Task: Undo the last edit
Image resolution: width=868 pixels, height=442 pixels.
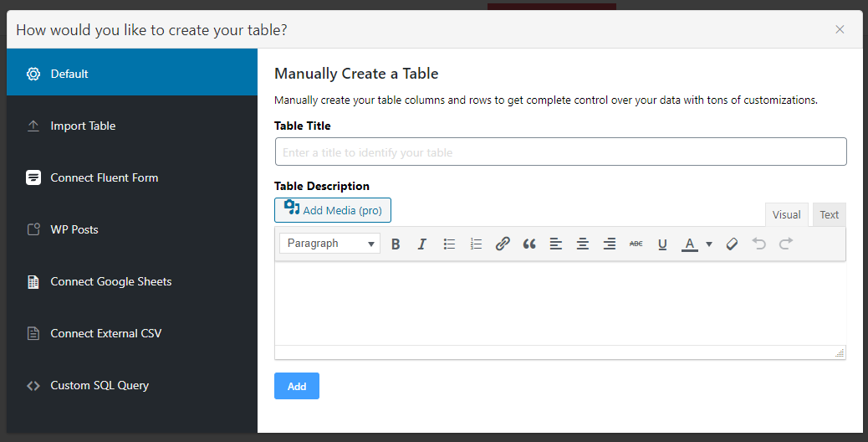Action: (x=759, y=244)
